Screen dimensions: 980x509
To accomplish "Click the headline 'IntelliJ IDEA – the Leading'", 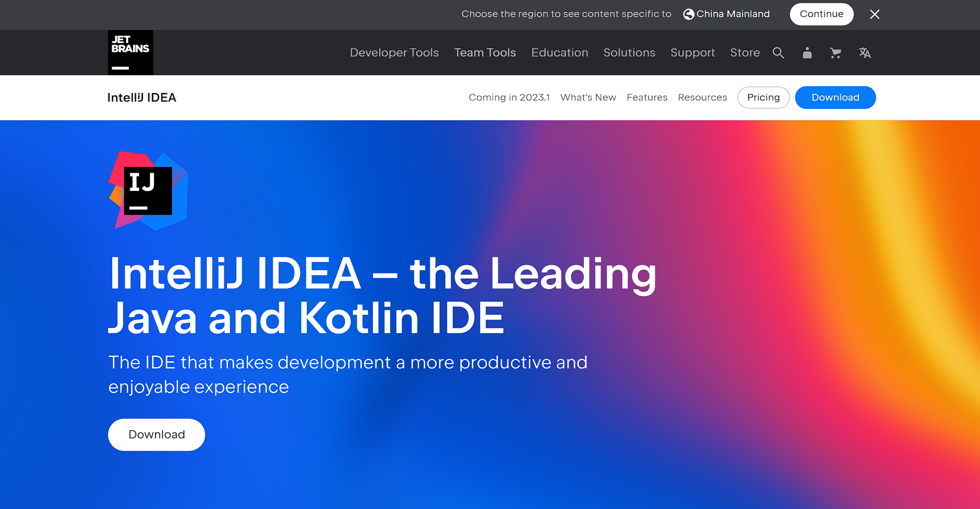I will pos(383,274).
